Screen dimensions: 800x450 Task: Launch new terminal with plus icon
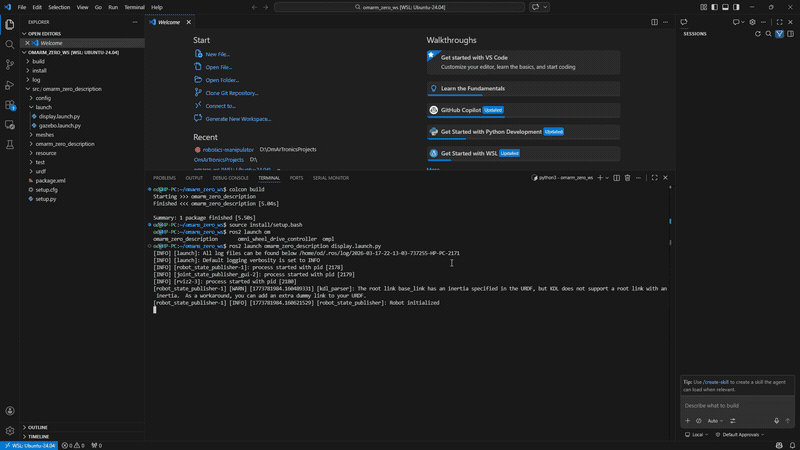tap(600, 178)
